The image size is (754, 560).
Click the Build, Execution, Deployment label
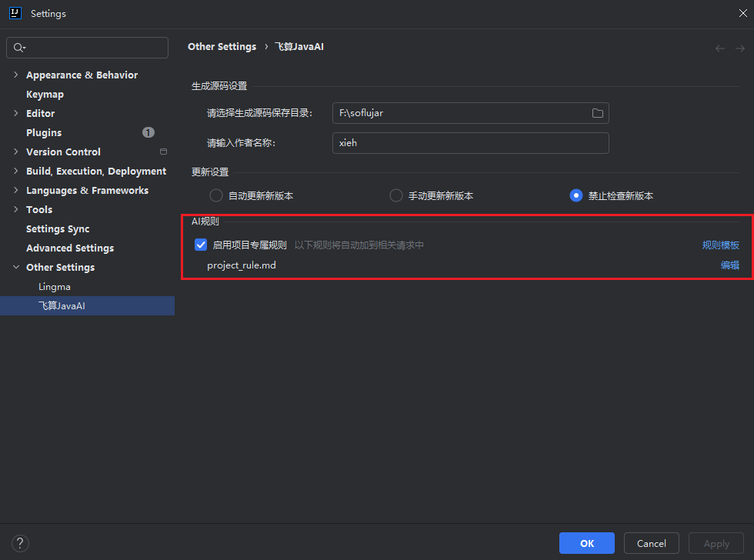[x=96, y=171]
